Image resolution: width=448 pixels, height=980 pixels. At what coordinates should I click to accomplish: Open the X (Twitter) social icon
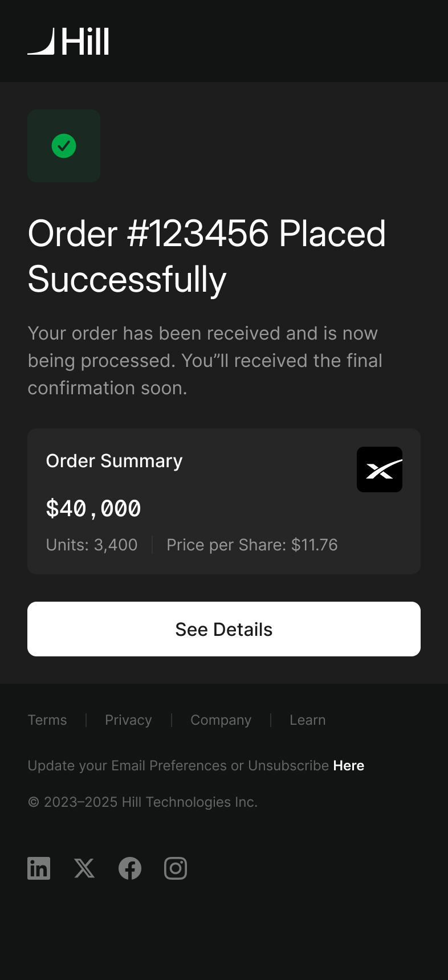[84, 868]
